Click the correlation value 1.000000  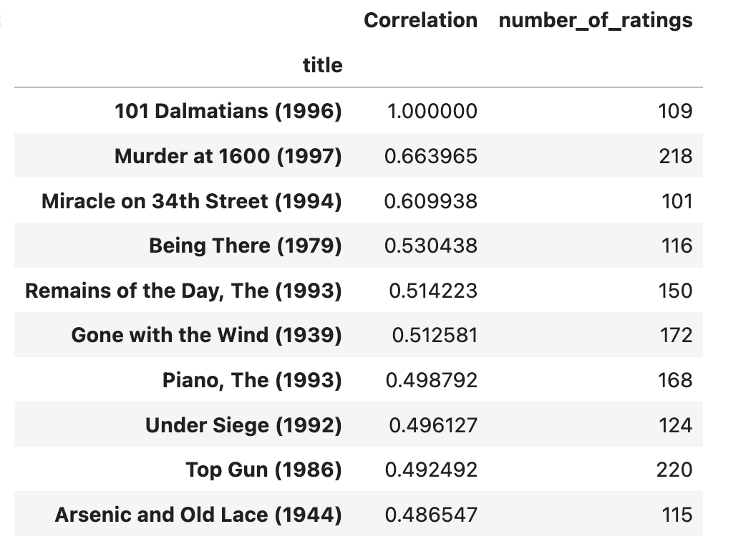(x=431, y=112)
